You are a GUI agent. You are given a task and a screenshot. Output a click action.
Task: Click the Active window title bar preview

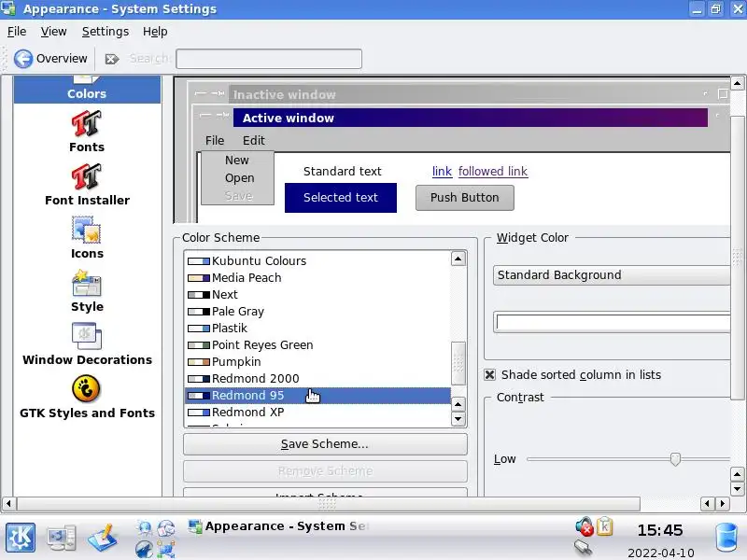pyautogui.click(x=471, y=118)
